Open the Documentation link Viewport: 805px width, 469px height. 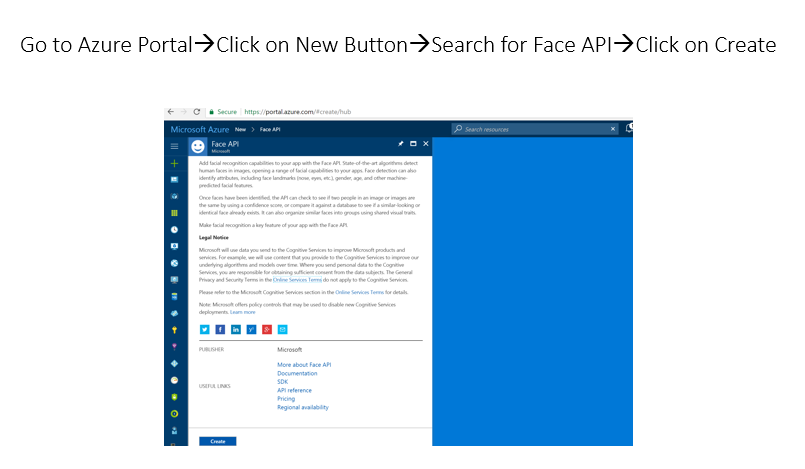pyautogui.click(x=297, y=373)
